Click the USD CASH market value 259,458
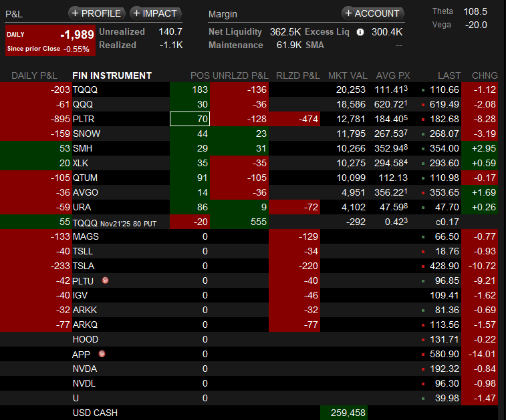The image size is (506, 420). pos(344,413)
